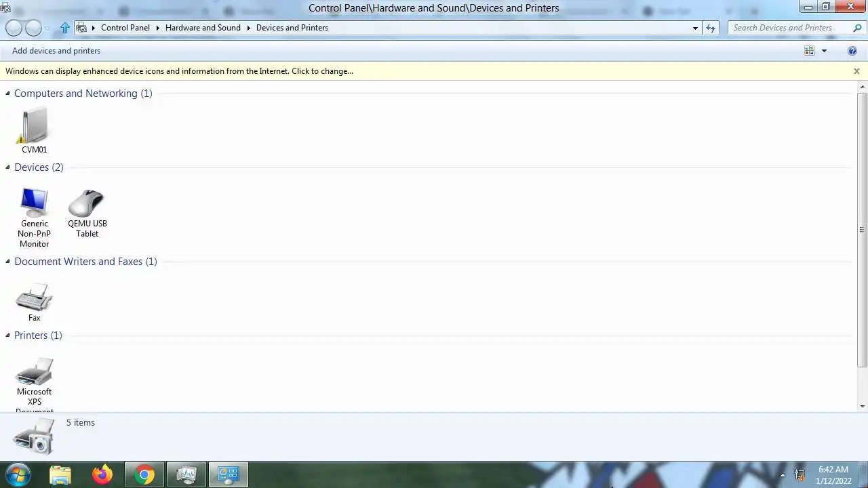Open Help via the question mark
Screen dimensions: 868x488
[852, 51]
